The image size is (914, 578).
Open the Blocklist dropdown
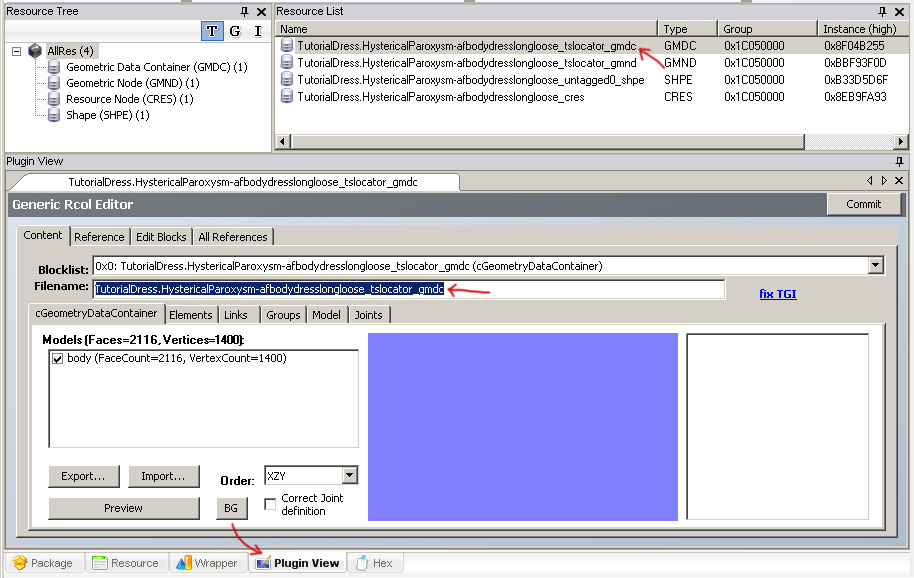[876, 266]
